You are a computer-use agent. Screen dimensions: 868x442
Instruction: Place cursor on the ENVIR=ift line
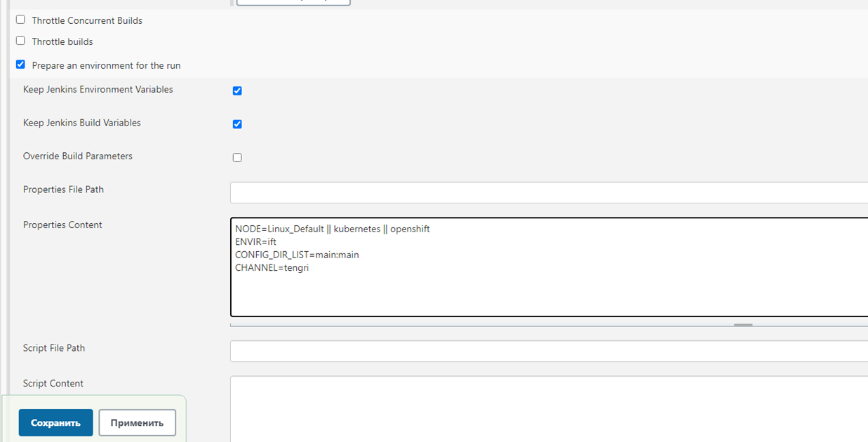pos(255,242)
